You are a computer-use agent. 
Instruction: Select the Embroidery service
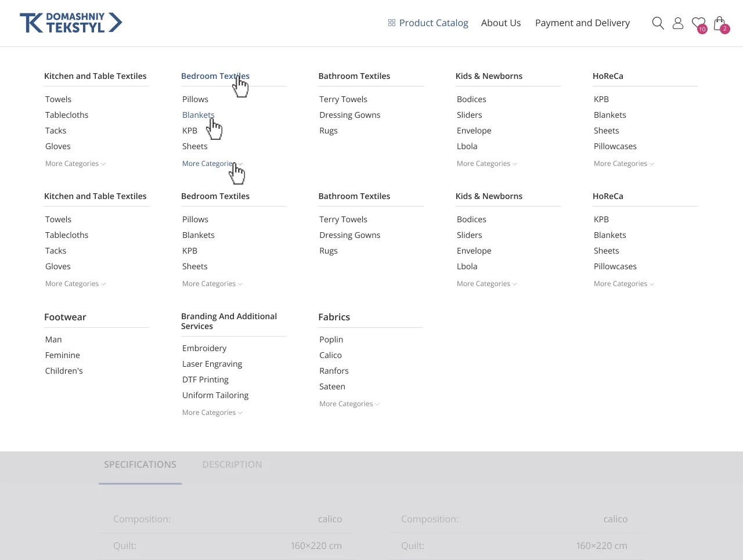click(x=204, y=348)
